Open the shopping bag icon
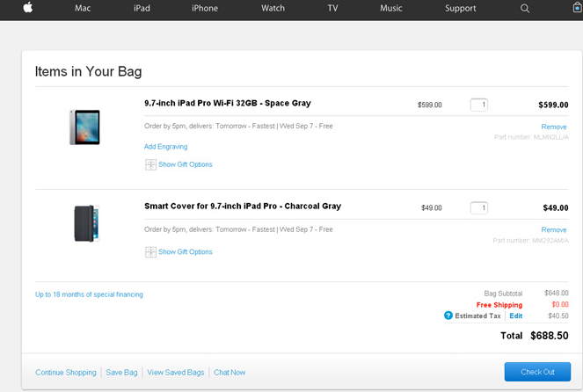The height and width of the screenshot is (392, 583). (x=578, y=7)
